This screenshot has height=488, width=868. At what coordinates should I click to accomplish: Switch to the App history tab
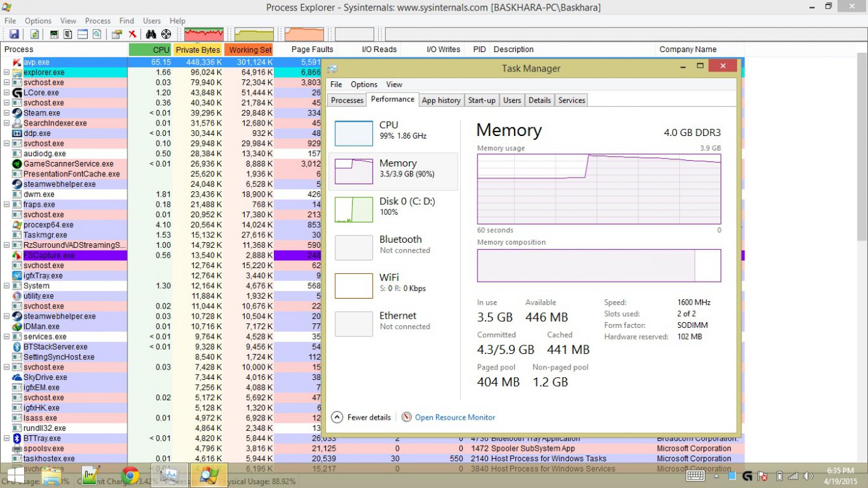coord(441,100)
